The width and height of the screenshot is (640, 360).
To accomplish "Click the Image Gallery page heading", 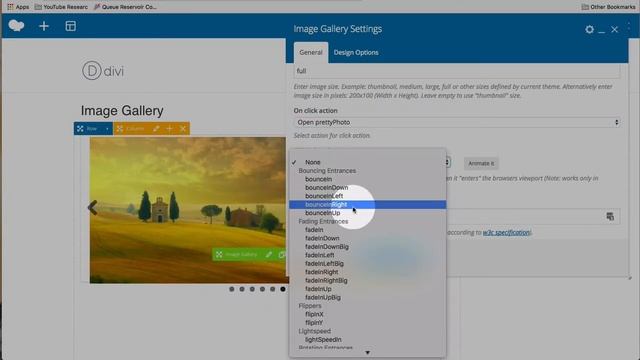I will pyautogui.click(x=122, y=111).
